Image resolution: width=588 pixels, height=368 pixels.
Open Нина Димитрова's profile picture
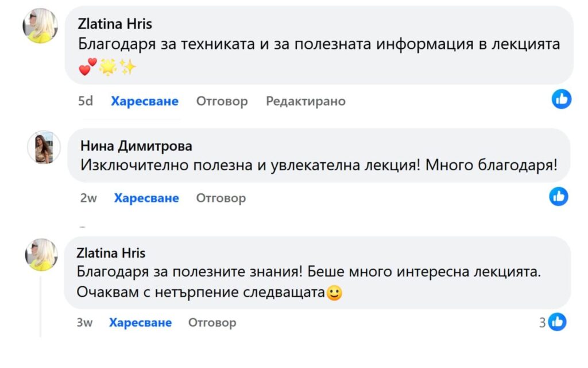pos(44,147)
